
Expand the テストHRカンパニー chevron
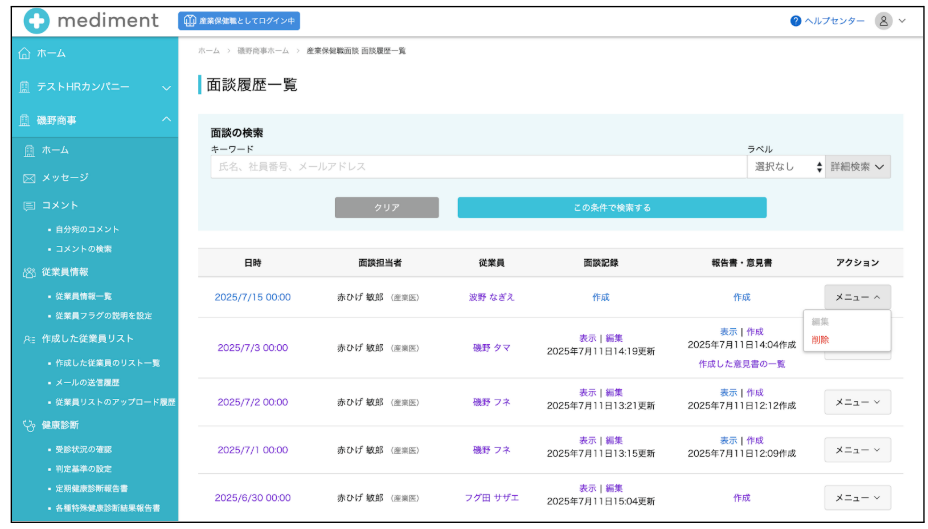[x=166, y=88]
